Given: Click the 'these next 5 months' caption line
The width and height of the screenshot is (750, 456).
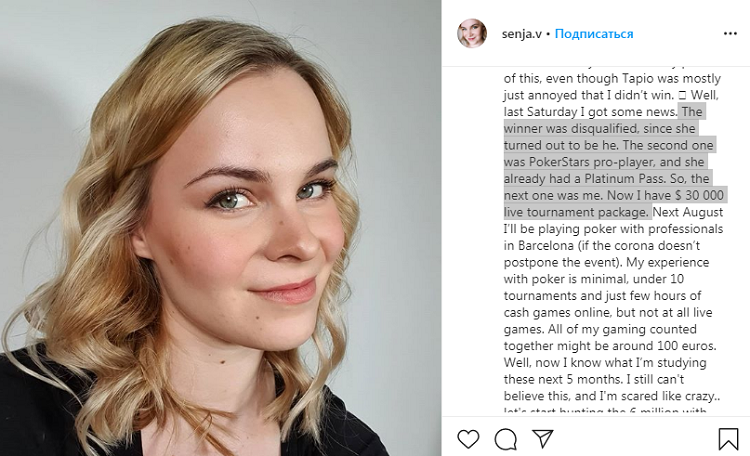Looking at the screenshot, I should tap(594, 379).
